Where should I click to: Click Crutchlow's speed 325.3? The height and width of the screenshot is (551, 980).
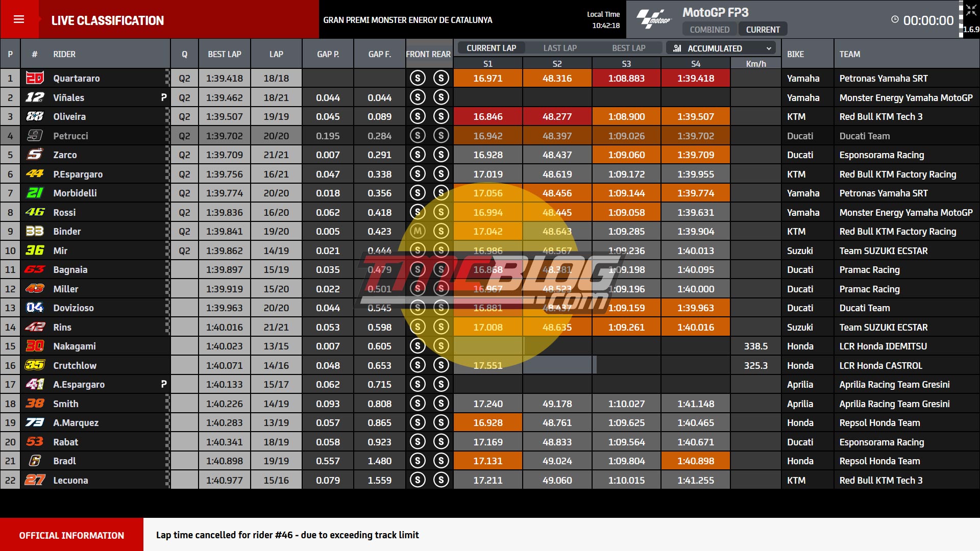[x=756, y=365]
